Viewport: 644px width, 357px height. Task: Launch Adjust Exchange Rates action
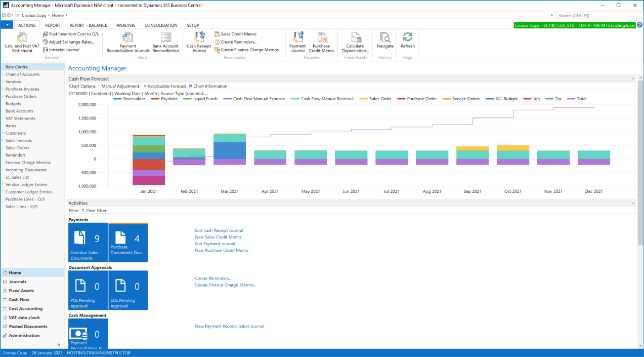tap(69, 42)
